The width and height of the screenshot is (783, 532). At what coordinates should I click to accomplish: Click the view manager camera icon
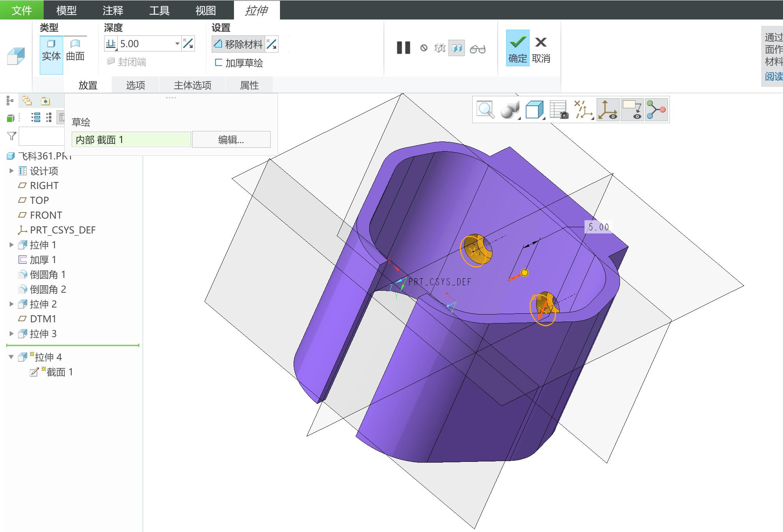click(x=559, y=110)
